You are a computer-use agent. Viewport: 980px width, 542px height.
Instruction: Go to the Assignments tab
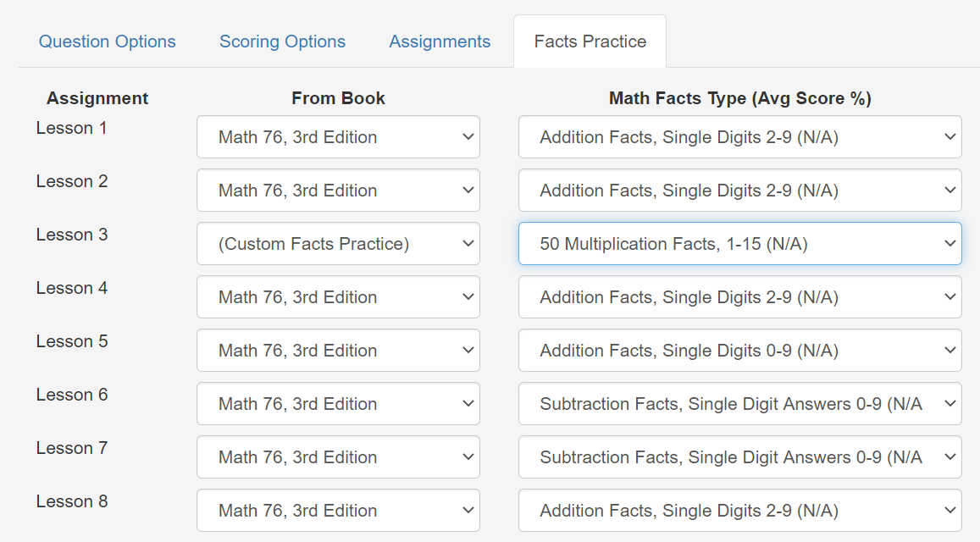[x=440, y=41]
